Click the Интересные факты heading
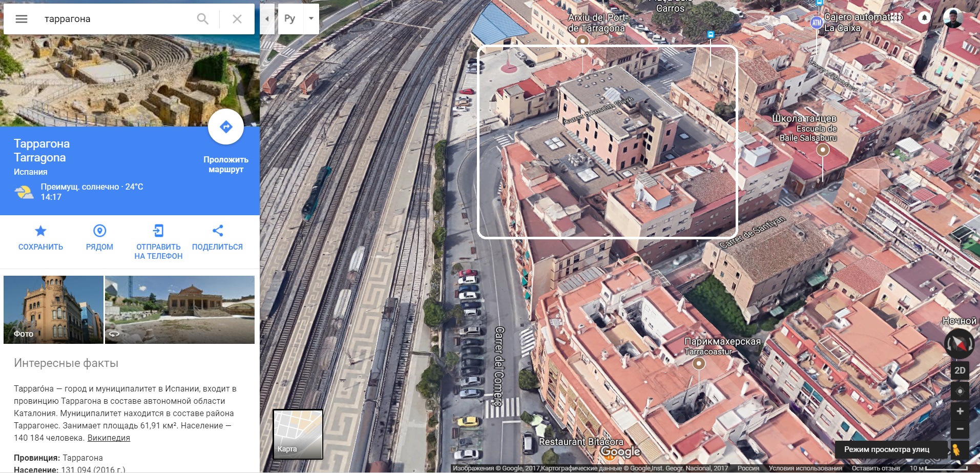980x473 pixels. click(x=66, y=363)
